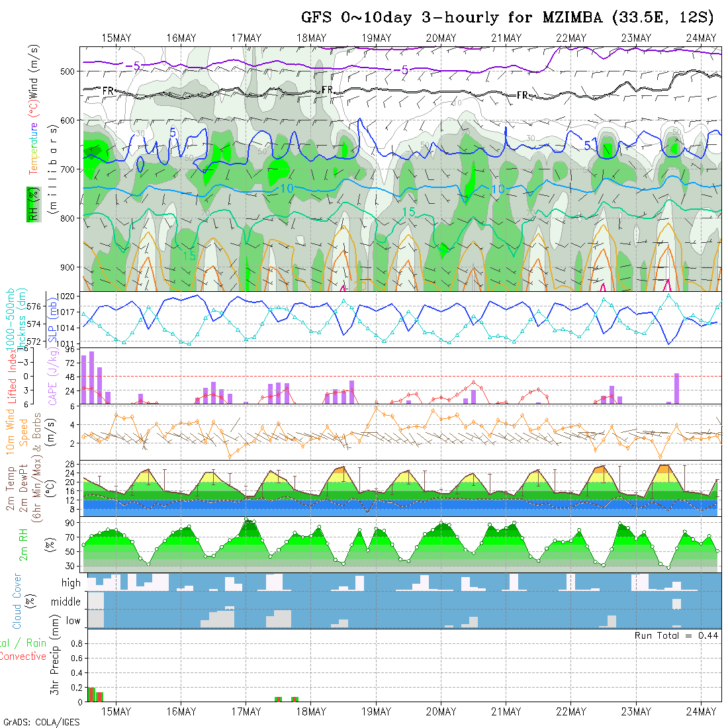Click the 'Temperature' axis legend label

point(34,148)
